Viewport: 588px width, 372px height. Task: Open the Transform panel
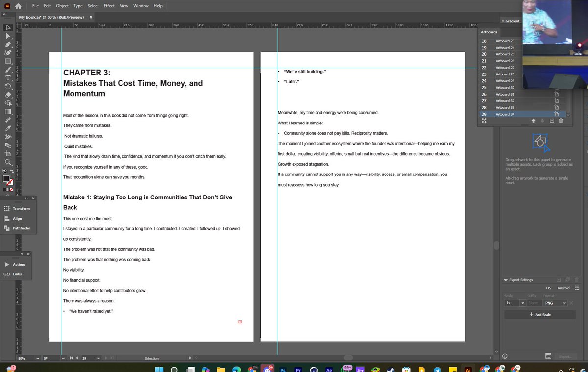tap(17, 209)
